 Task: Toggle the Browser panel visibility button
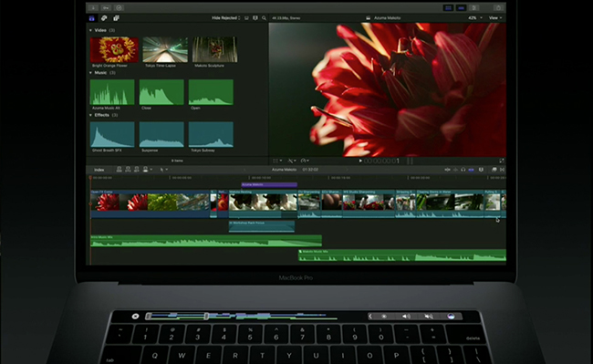(448, 7)
